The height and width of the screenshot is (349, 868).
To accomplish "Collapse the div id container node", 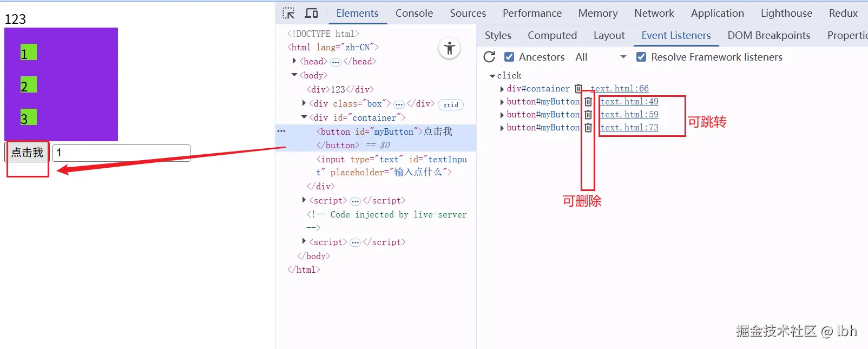I will pyautogui.click(x=304, y=117).
